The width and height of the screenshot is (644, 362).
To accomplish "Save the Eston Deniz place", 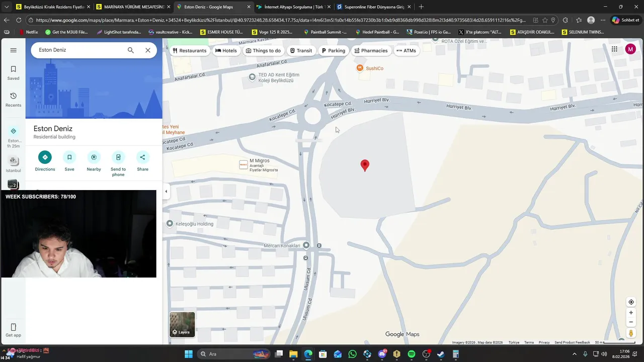I will coord(69,161).
